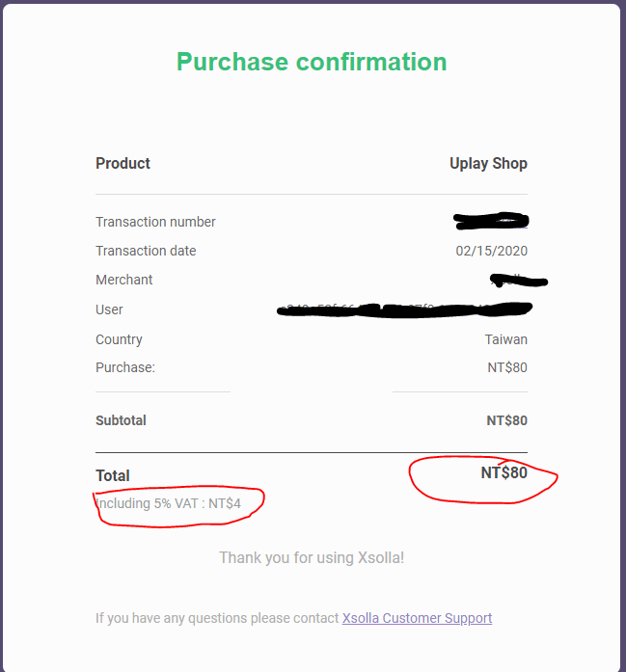Click the redacted user ID value
Screen dimensions: 626x672
click(x=405, y=309)
